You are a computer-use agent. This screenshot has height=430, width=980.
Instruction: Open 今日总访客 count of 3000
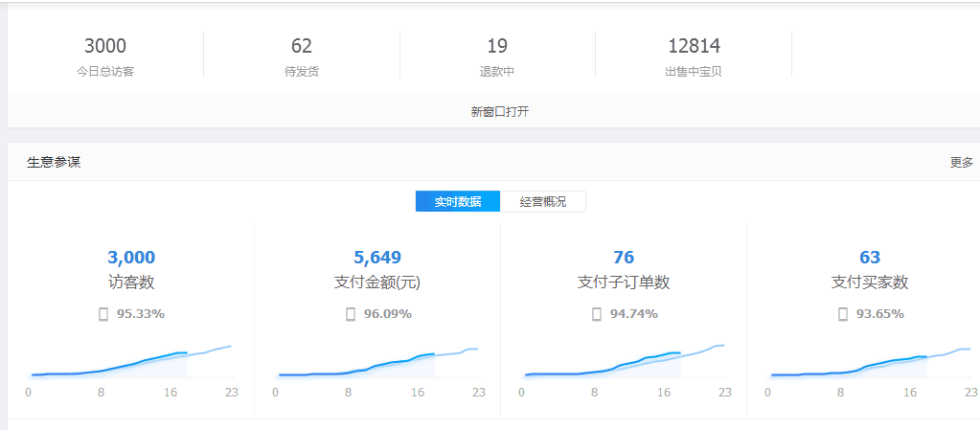tap(105, 46)
